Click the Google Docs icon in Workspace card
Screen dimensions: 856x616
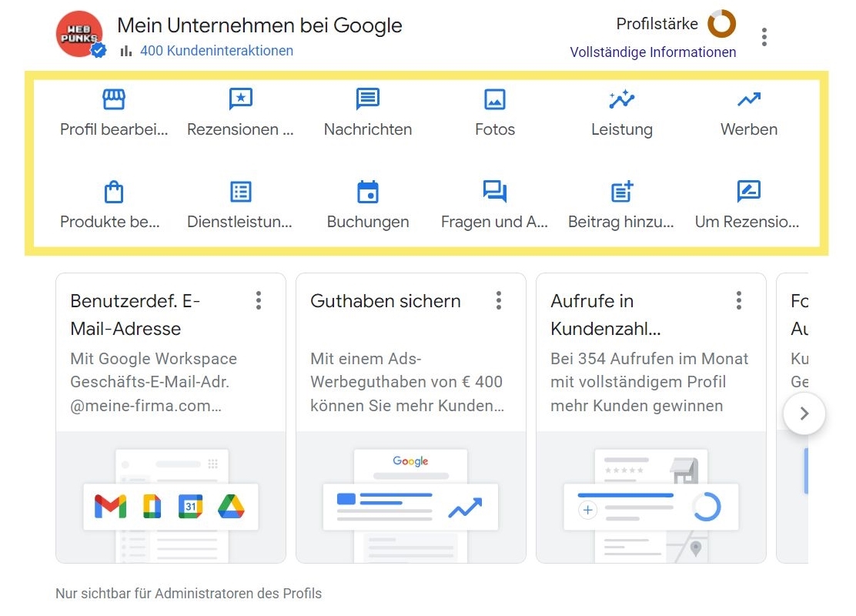pyautogui.click(x=152, y=506)
